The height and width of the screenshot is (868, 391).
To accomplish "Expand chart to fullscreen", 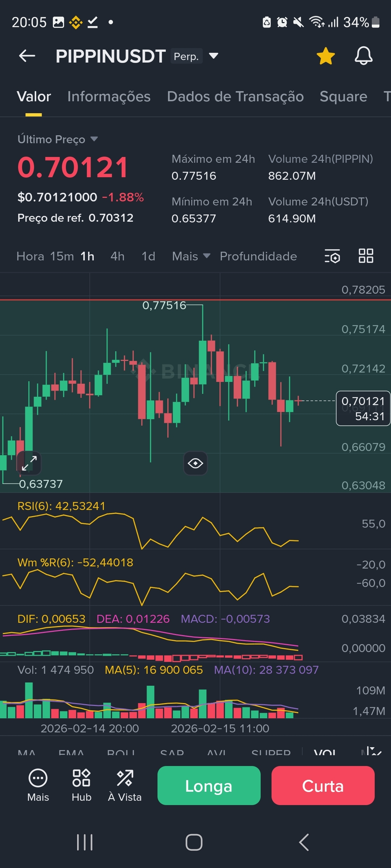I will point(29,463).
